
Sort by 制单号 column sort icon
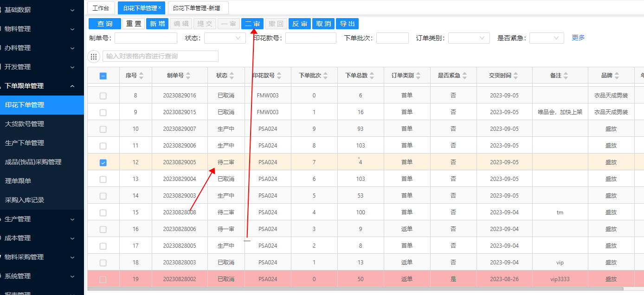188,76
